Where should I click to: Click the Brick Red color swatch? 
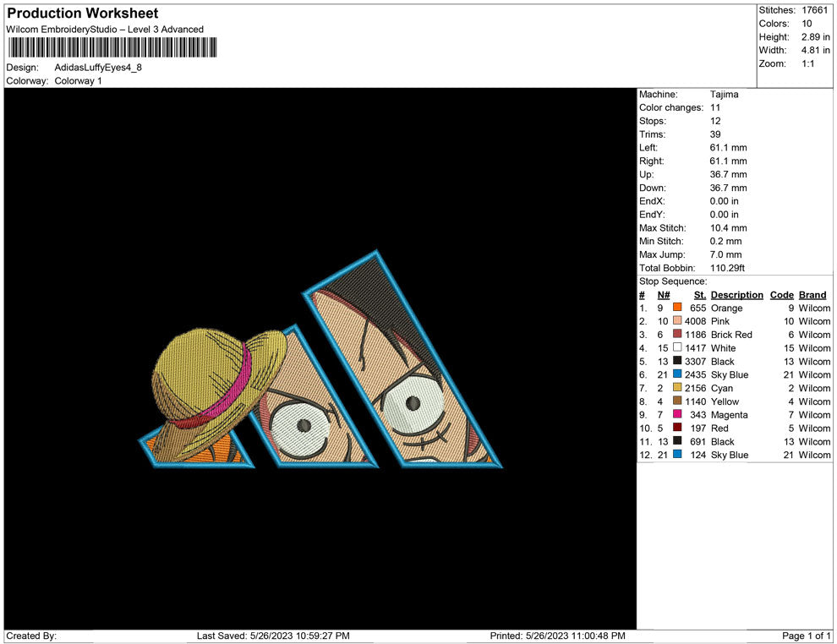click(x=677, y=334)
